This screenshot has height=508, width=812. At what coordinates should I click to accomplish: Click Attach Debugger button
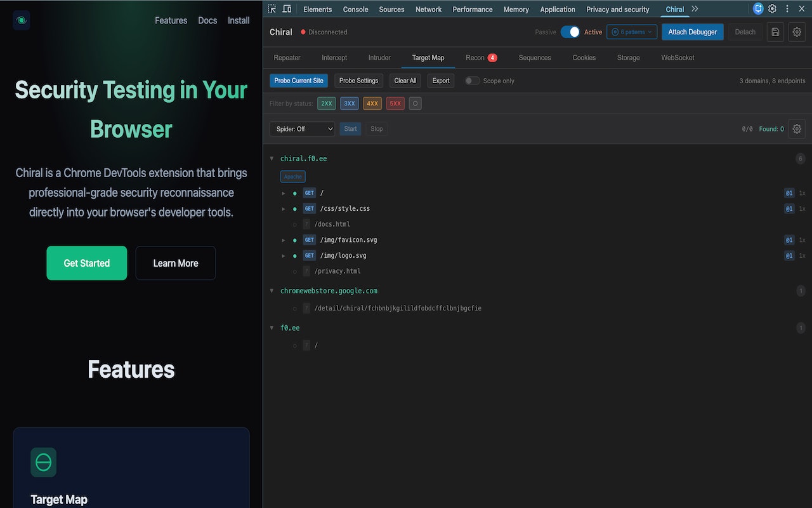[693, 32]
